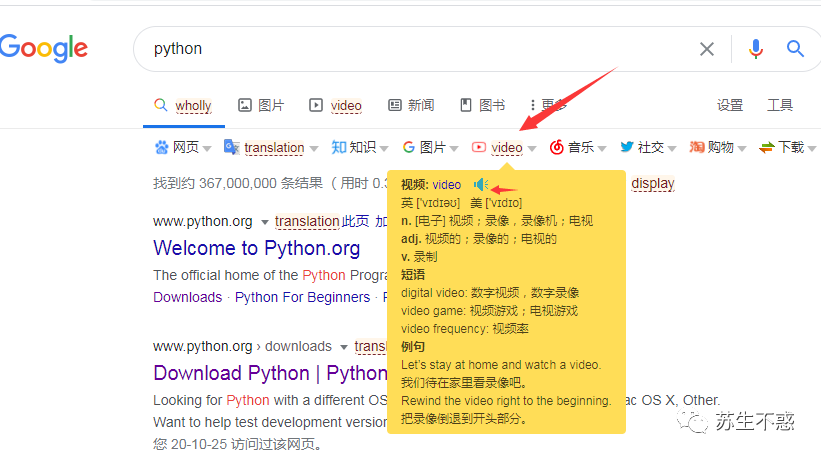Open 'Python For Beginners' sitelink

[x=302, y=297]
